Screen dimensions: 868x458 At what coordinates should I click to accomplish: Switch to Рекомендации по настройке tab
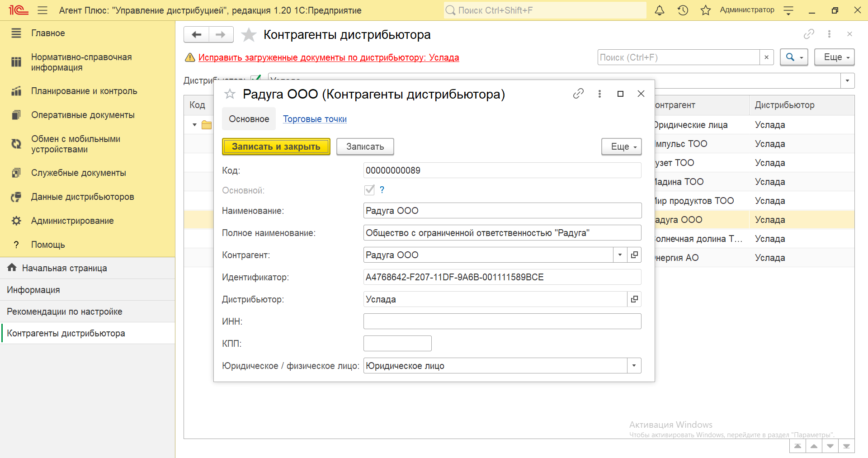87,312
